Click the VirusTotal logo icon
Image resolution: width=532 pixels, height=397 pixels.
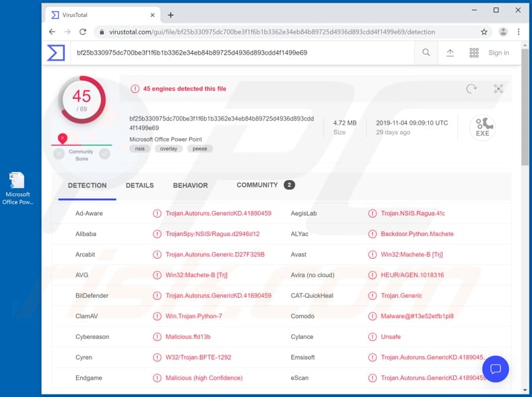pos(56,53)
